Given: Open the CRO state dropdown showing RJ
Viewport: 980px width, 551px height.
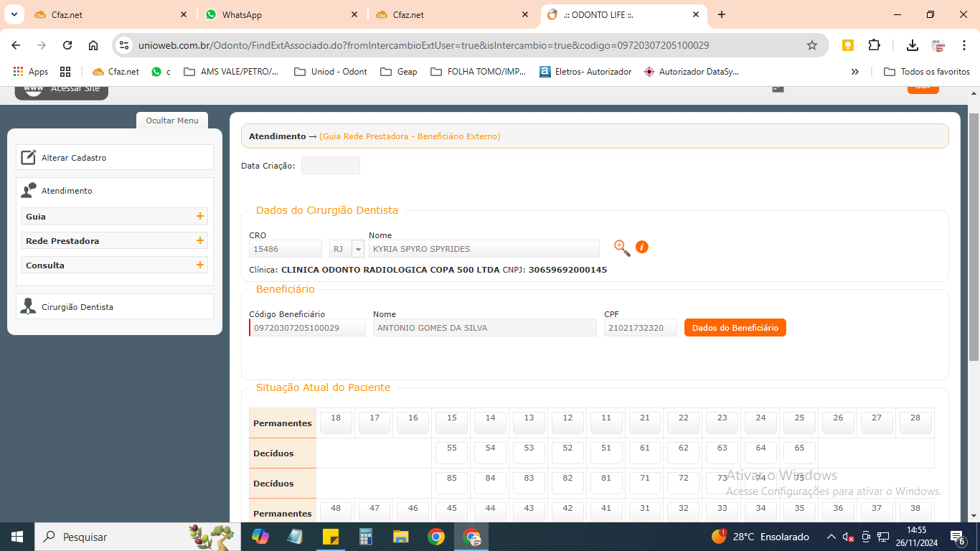Looking at the screenshot, I should tap(347, 249).
